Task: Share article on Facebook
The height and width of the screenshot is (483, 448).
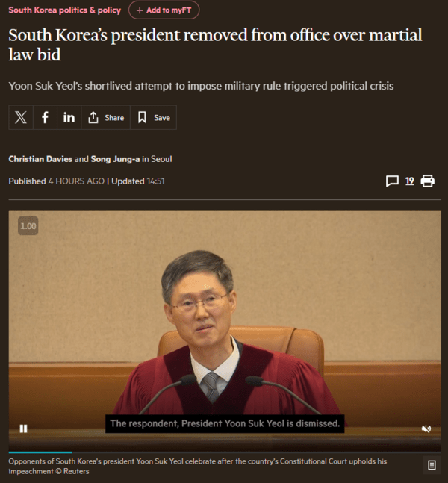Action: point(45,117)
